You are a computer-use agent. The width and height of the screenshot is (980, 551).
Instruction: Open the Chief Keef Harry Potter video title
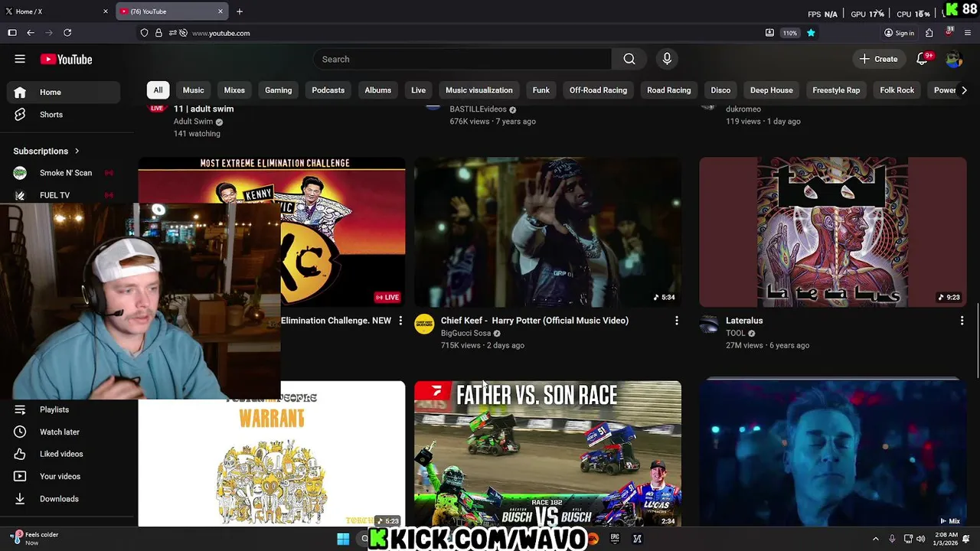(534, 321)
